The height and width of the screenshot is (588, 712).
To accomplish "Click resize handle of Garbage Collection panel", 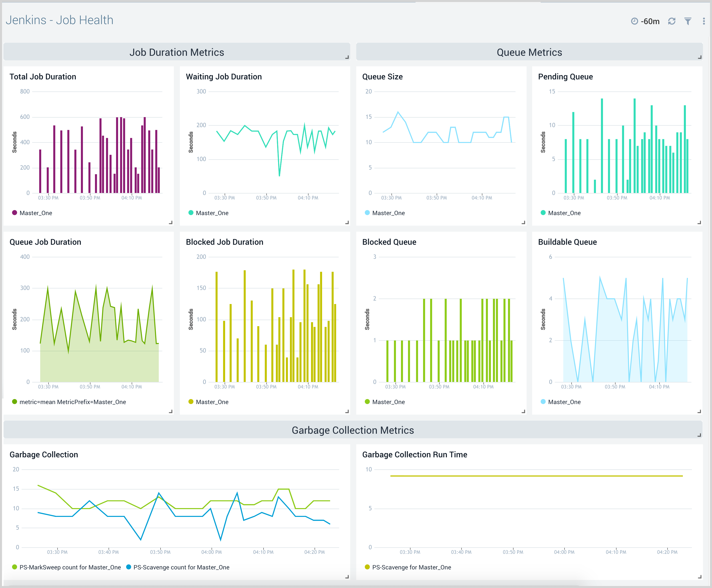I will pos(347,576).
